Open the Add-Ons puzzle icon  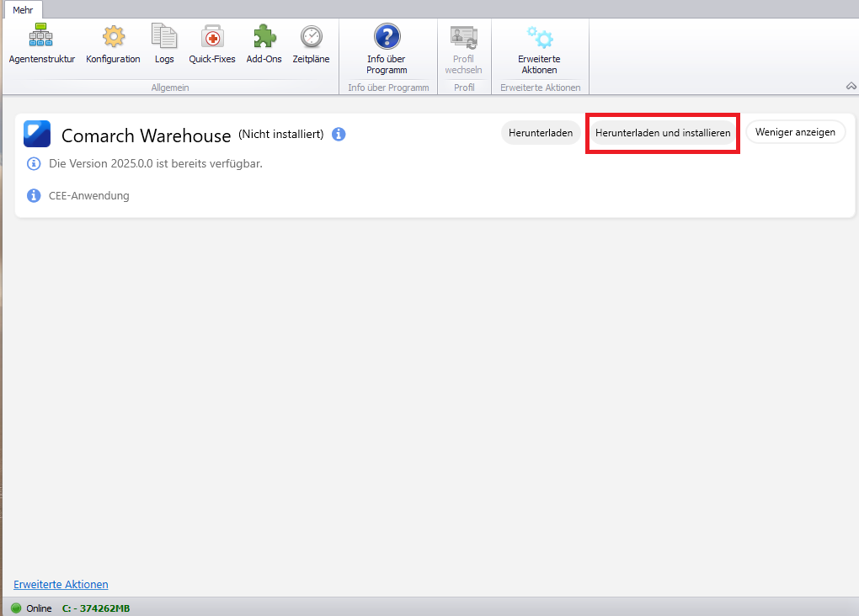point(264,36)
